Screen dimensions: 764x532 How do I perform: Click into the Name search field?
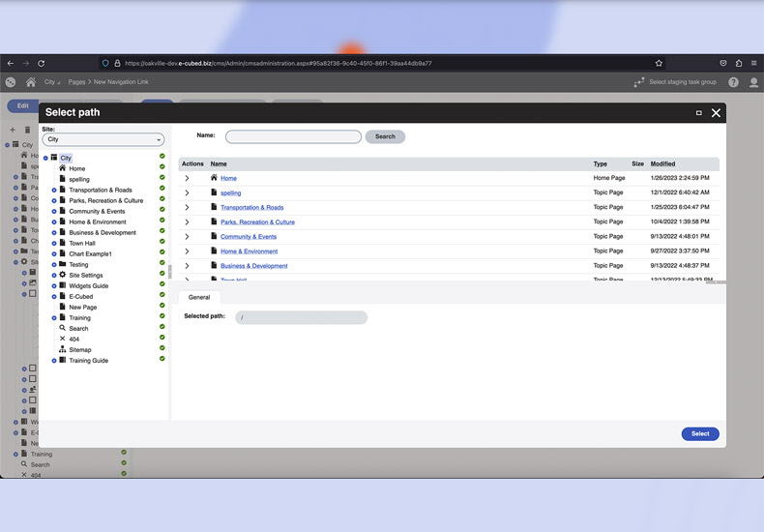[x=293, y=136]
